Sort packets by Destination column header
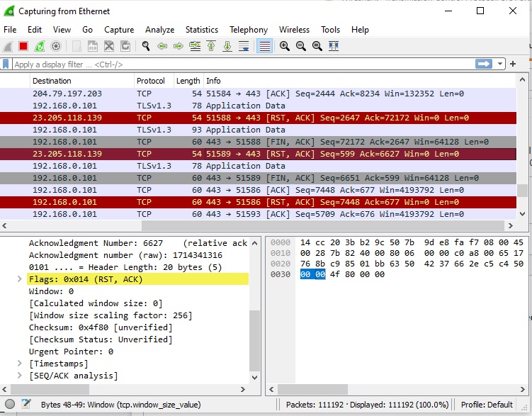The height and width of the screenshot is (416, 532). pyautogui.click(x=81, y=81)
